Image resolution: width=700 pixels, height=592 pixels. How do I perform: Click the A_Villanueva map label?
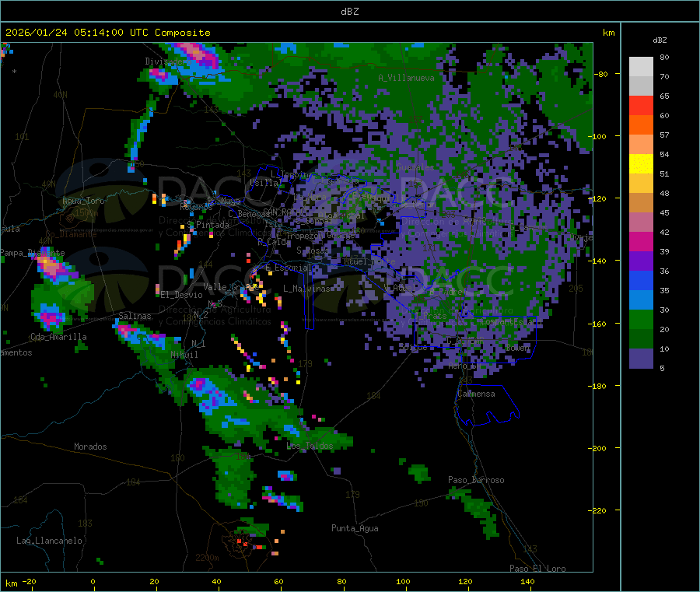click(406, 78)
